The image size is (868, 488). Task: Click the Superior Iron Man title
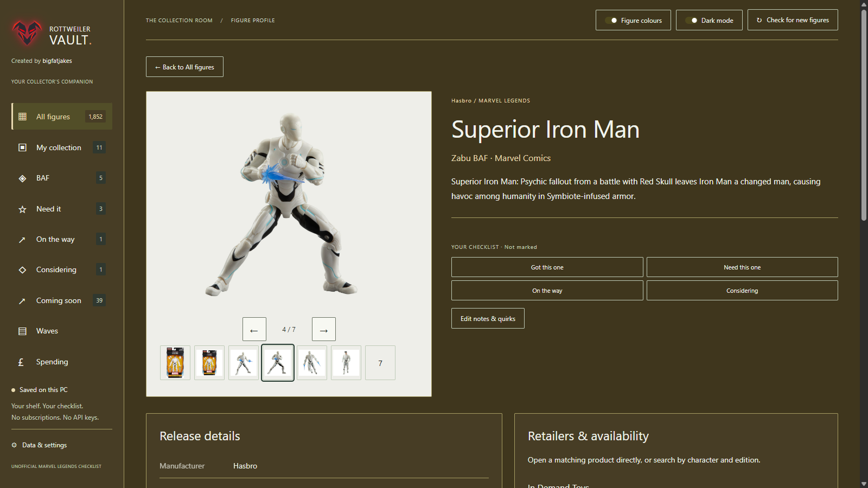(x=545, y=130)
